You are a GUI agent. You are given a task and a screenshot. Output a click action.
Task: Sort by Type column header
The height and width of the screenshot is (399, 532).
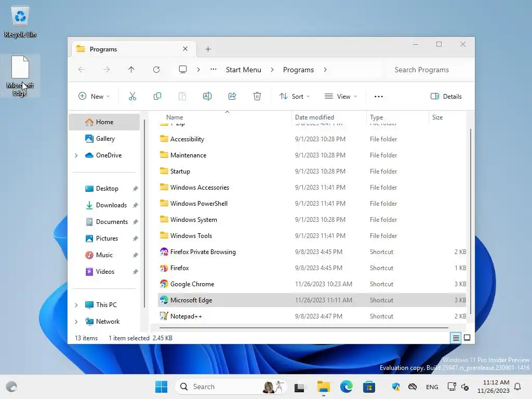(397, 117)
